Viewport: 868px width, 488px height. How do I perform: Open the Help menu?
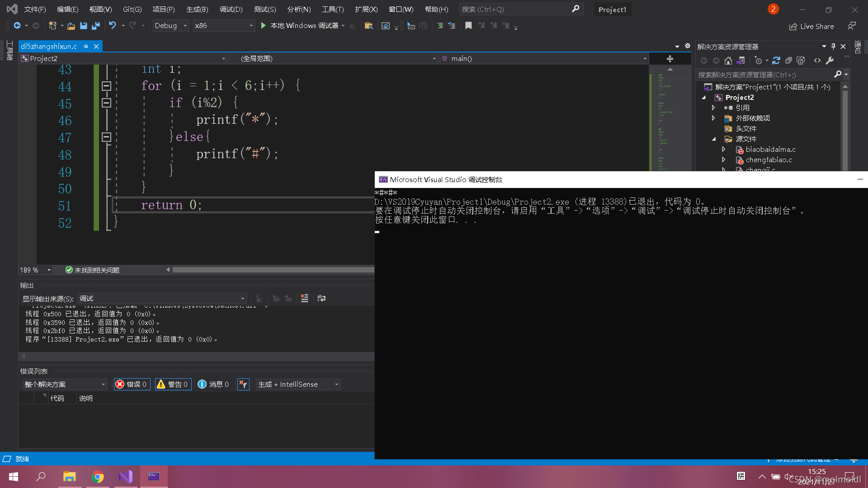point(436,9)
